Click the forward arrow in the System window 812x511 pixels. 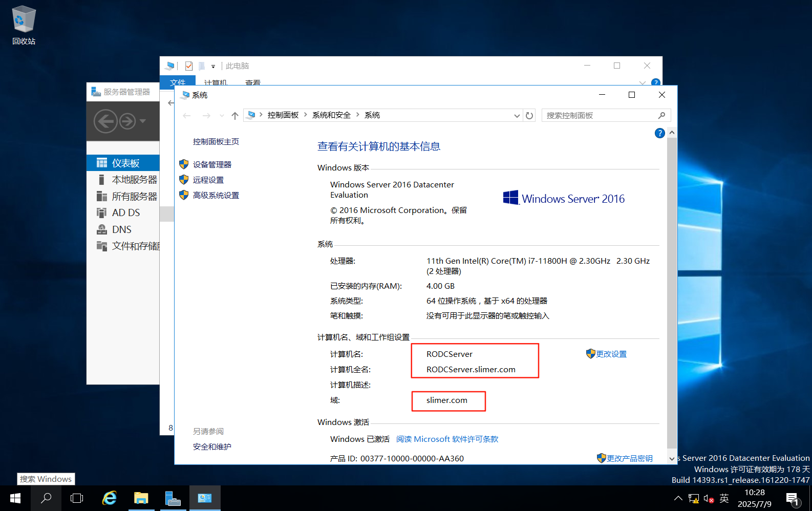click(206, 116)
